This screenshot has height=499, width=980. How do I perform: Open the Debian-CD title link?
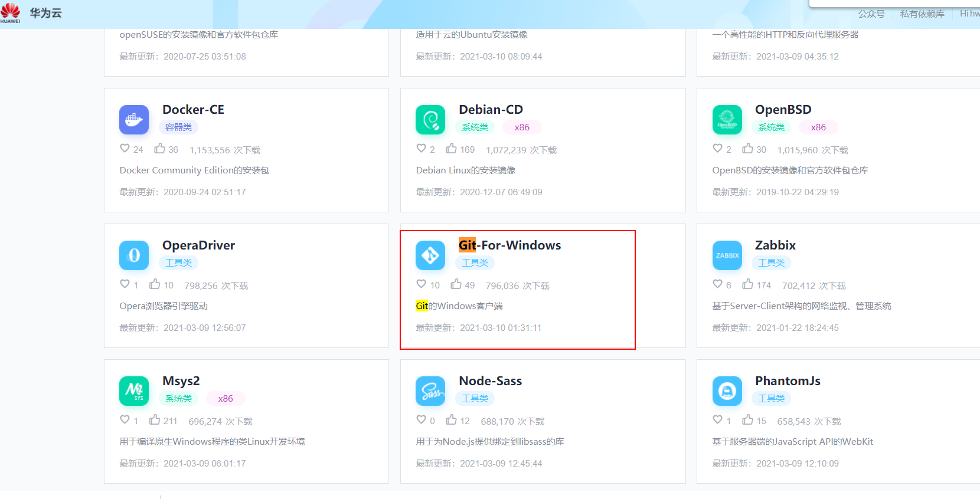point(491,110)
